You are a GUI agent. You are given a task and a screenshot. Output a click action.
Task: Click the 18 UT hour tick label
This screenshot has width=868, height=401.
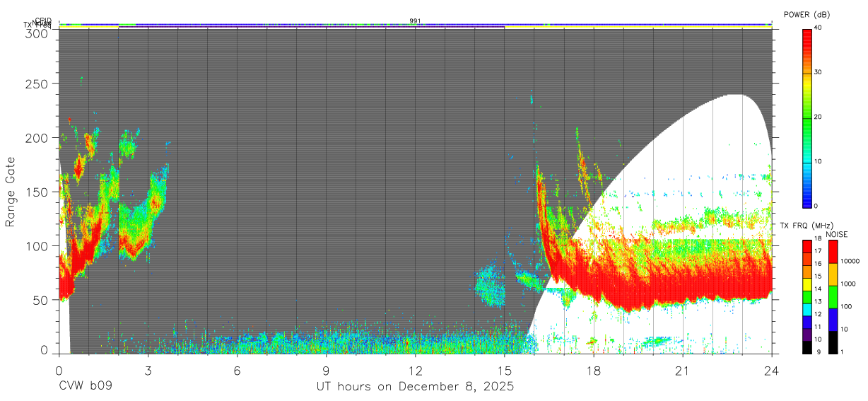[594, 371]
